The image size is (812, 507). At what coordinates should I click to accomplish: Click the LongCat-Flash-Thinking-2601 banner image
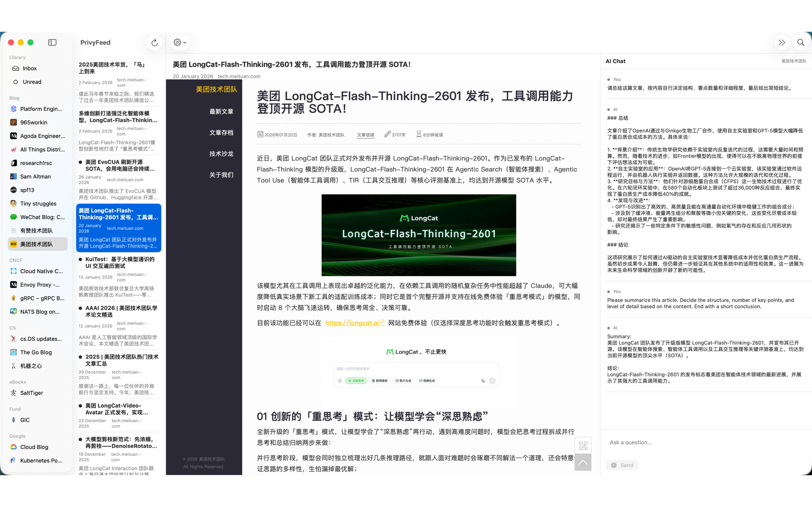pyautogui.click(x=418, y=235)
